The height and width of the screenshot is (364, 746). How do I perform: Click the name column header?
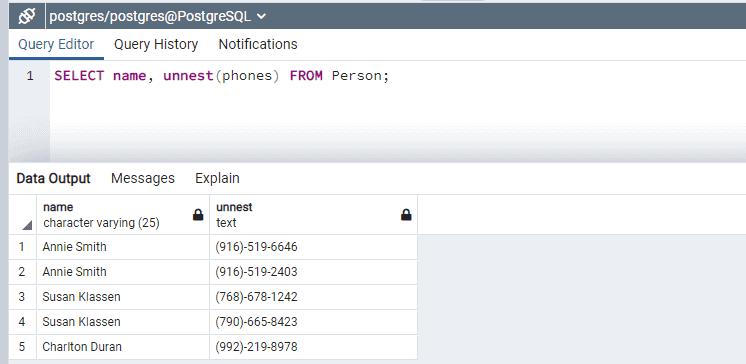(123, 215)
